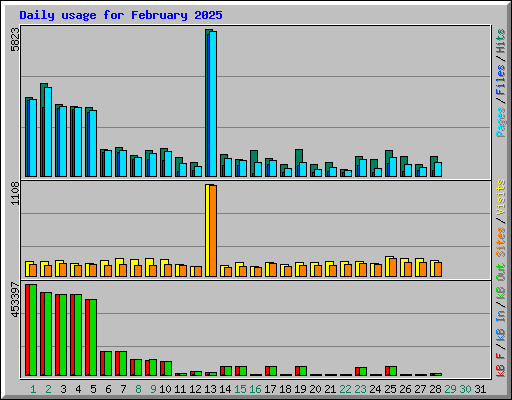Click day label 16 on the x-axis
The height and width of the screenshot is (400, 512).
[255, 389]
